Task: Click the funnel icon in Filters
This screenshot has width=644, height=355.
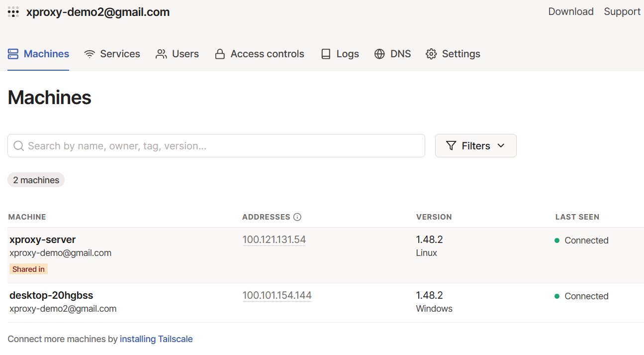Action: [x=451, y=146]
